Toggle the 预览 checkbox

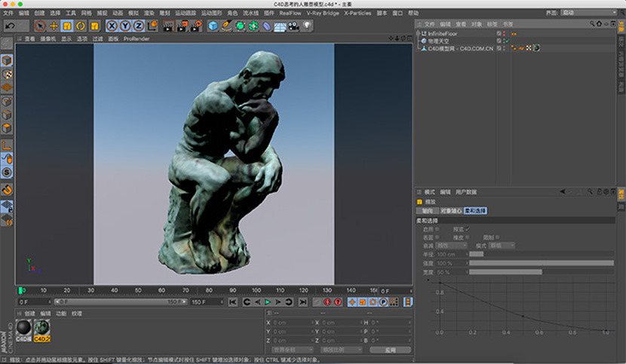click(x=468, y=229)
